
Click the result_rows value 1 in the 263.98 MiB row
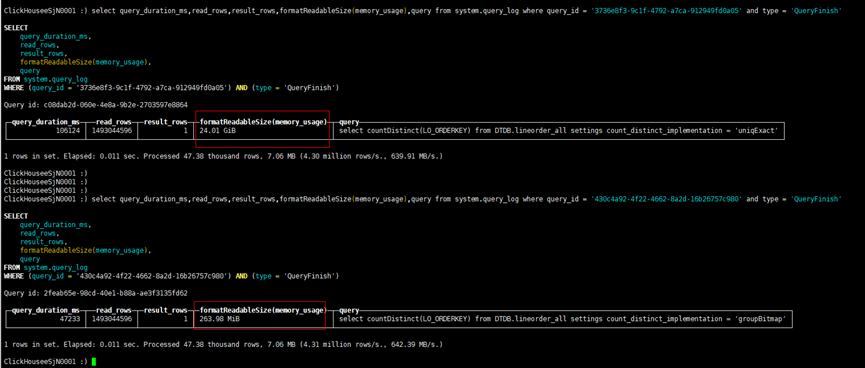coord(185,319)
